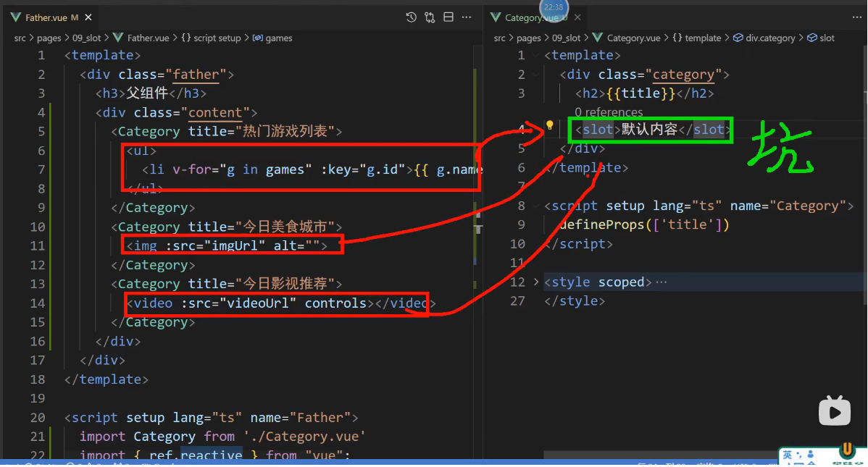Open the file timeline history icon
868x467 pixels.
pyautogui.click(x=411, y=17)
